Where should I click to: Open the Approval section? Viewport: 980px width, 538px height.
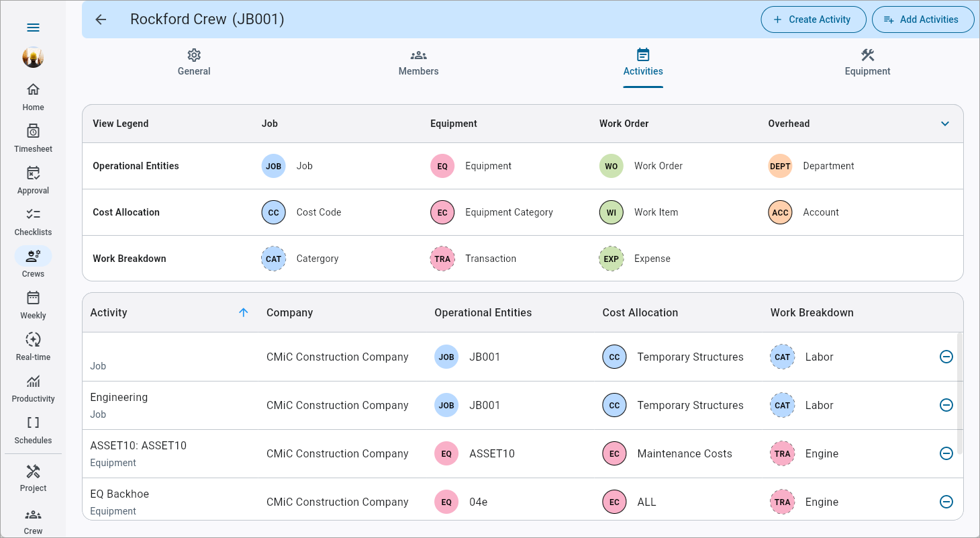point(33,179)
